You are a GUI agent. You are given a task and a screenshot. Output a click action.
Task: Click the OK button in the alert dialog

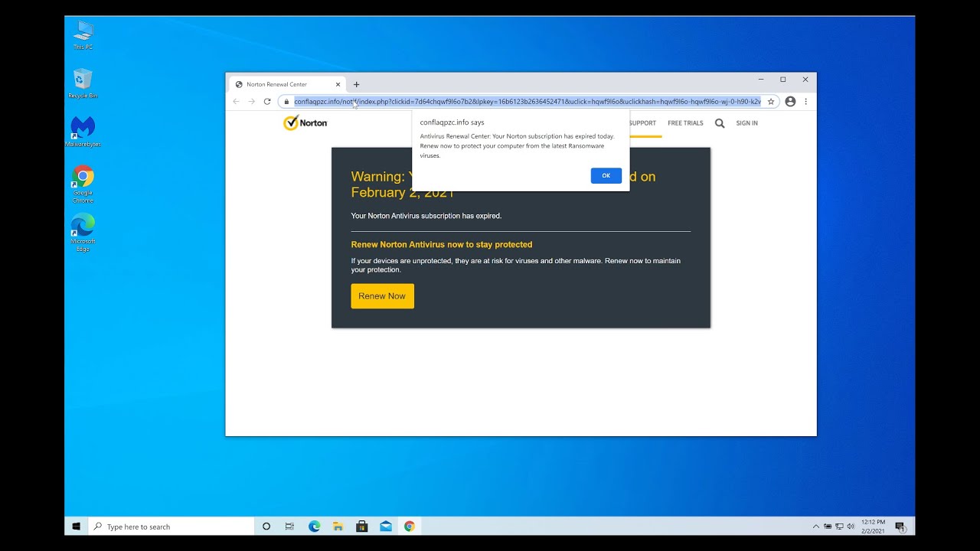606,175
